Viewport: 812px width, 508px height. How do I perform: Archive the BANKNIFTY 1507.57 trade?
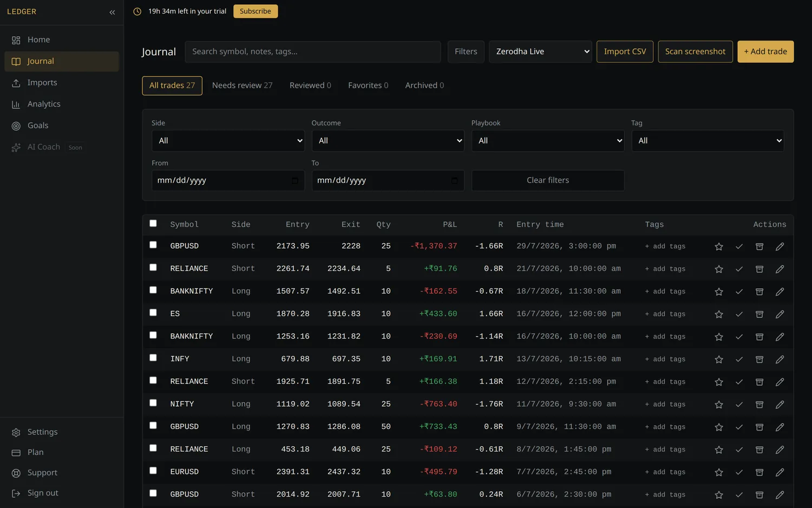759,291
